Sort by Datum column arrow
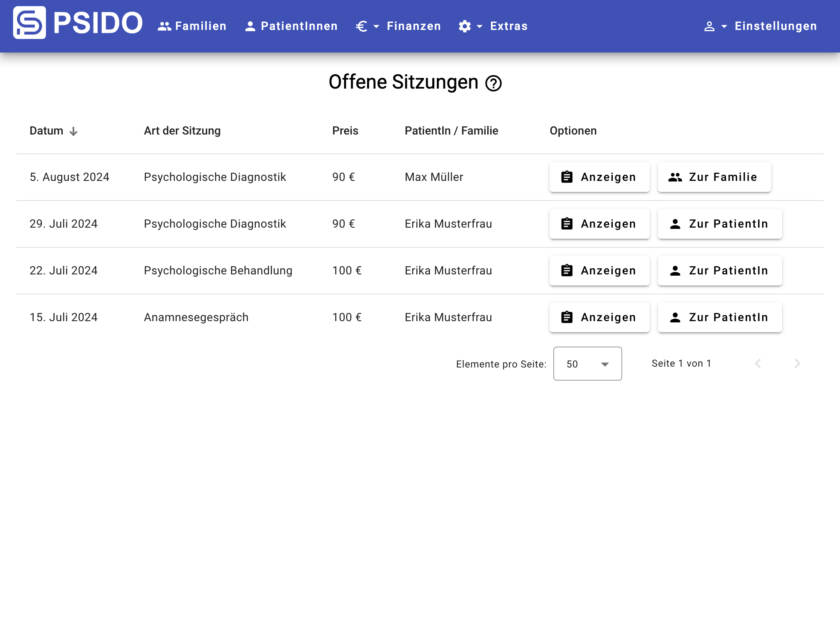The width and height of the screenshot is (840, 630). [73, 131]
